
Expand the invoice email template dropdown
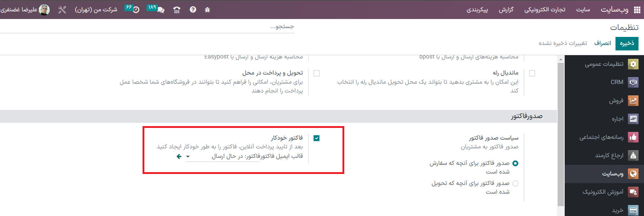click(188, 156)
